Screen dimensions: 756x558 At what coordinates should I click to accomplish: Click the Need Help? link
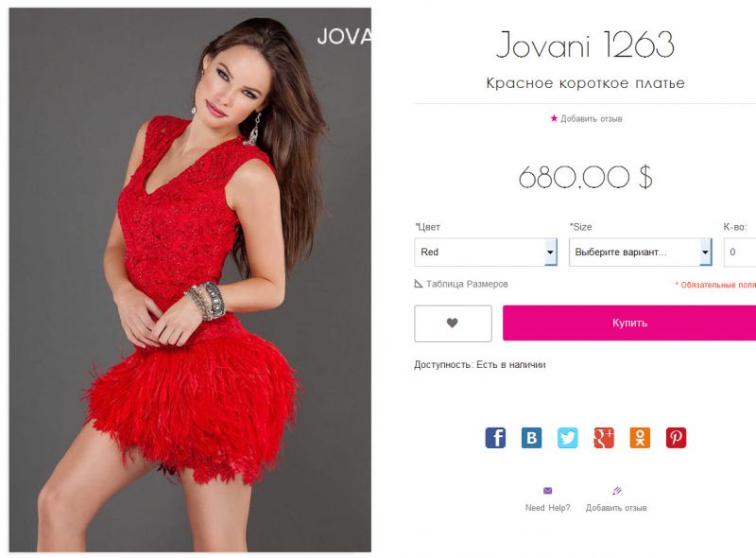(x=547, y=508)
